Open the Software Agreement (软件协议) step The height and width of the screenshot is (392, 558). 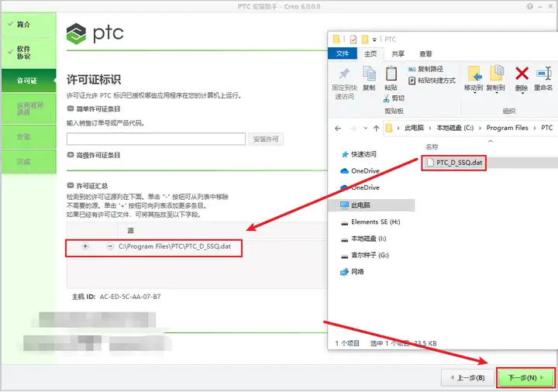[29, 52]
